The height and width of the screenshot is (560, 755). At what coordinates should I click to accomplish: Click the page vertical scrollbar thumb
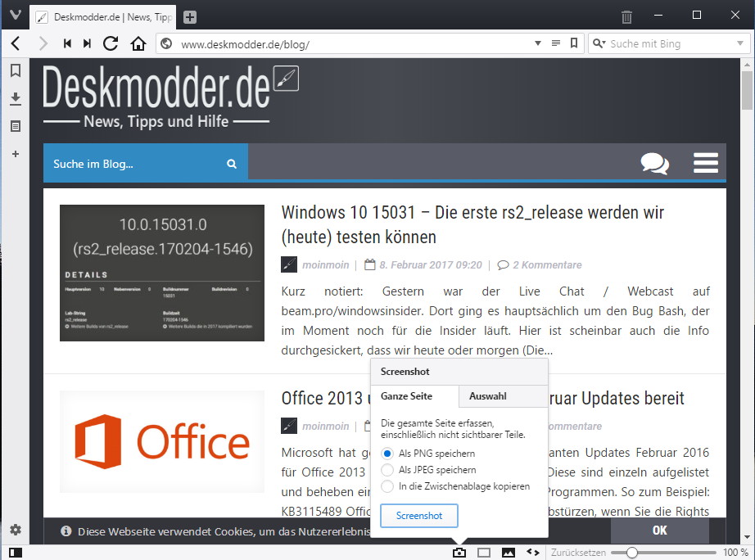click(x=747, y=90)
